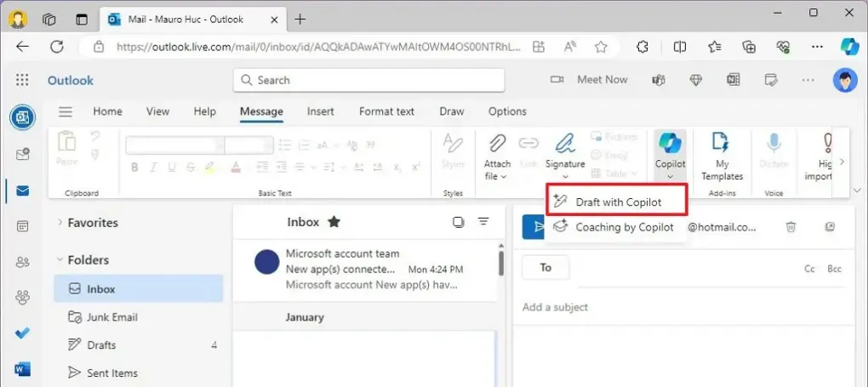The image size is (868, 387).
Task: Open the Edge Copilot sidebar icon
Action: tap(849, 47)
